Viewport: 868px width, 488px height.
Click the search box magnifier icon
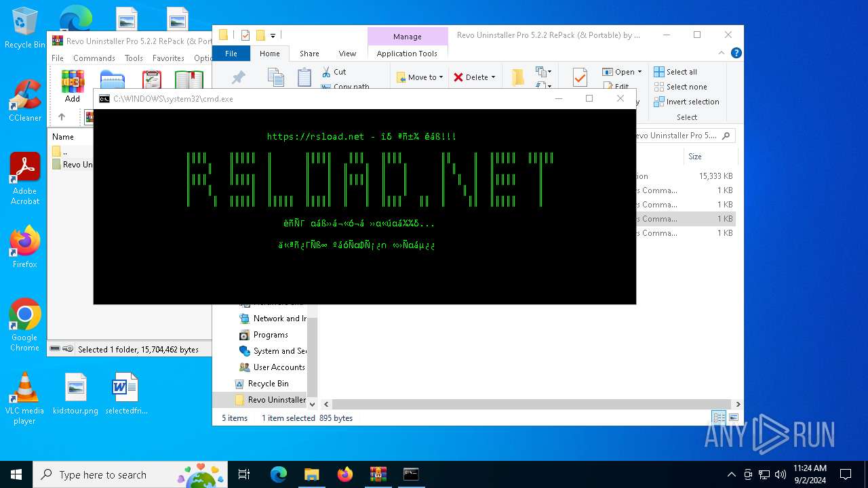(726, 136)
